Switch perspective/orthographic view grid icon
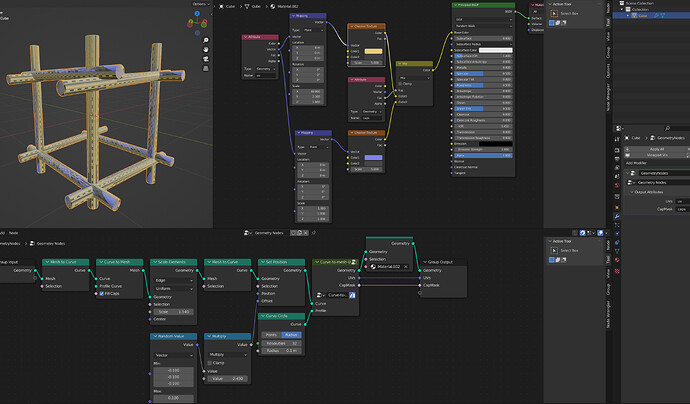 [x=206, y=68]
